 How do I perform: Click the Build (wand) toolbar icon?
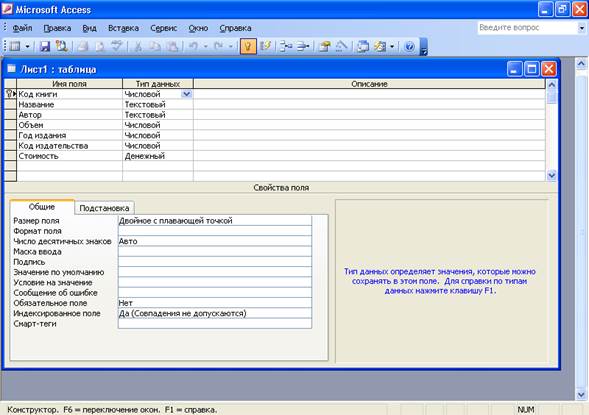pyautogui.click(x=341, y=47)
